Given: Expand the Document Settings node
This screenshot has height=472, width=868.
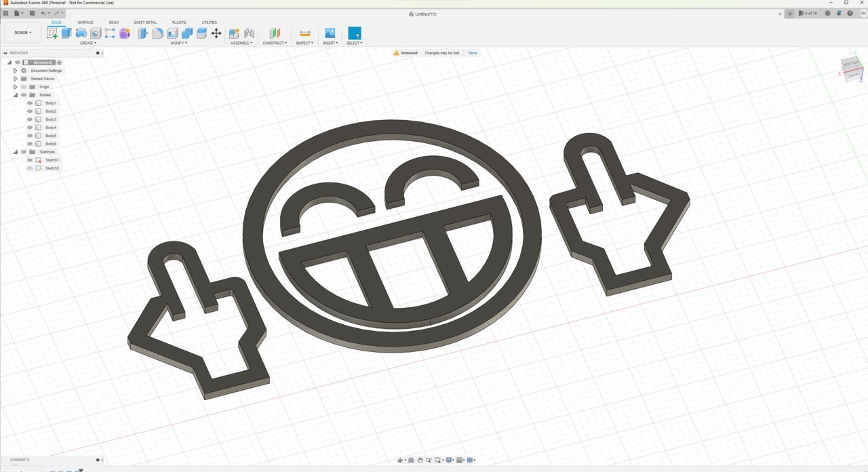Looking at the screenshot, I should (15, 71).
